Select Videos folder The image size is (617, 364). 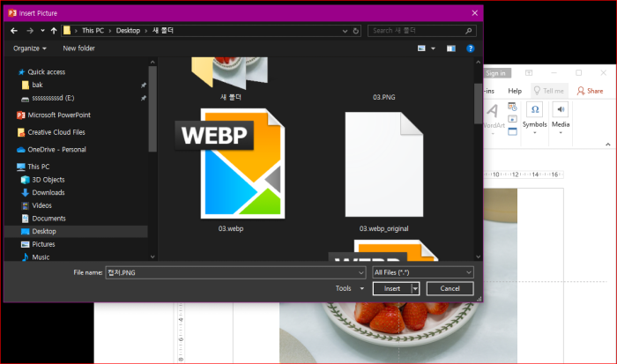41,205
